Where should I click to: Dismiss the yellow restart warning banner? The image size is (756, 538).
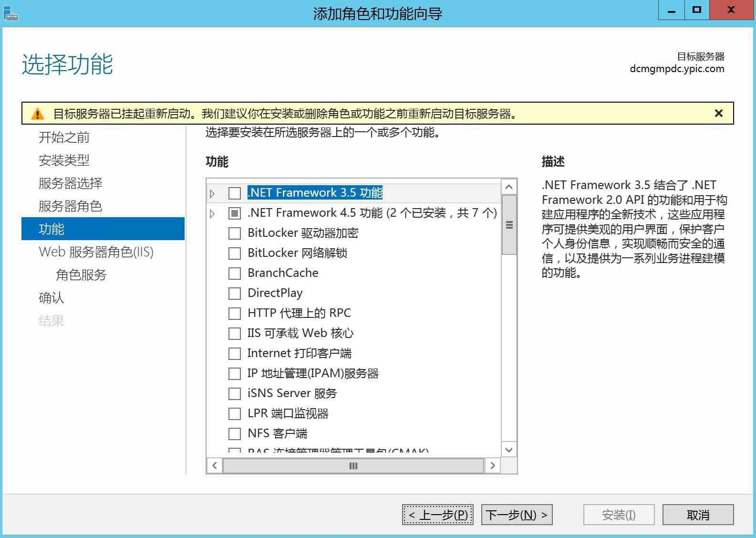718,113
